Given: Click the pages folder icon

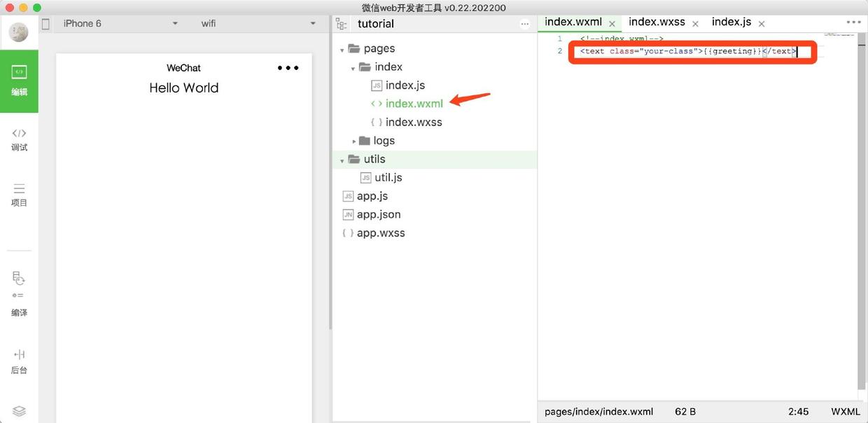Looking at the screenshot, I should click(353, 48).
